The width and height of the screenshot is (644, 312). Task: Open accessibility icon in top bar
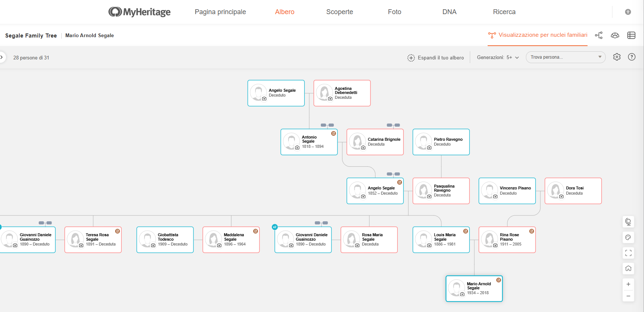(628, 12)
